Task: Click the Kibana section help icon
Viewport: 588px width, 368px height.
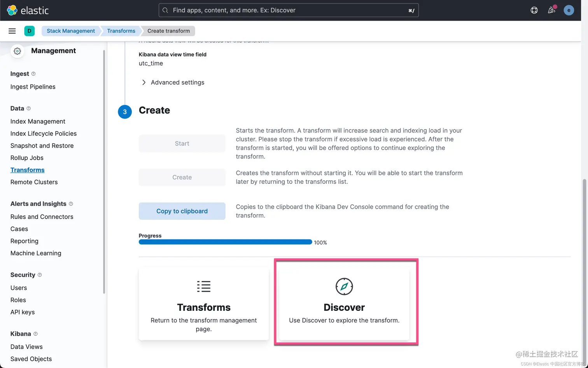Action: pyautogui.click(x=36, y=334)
